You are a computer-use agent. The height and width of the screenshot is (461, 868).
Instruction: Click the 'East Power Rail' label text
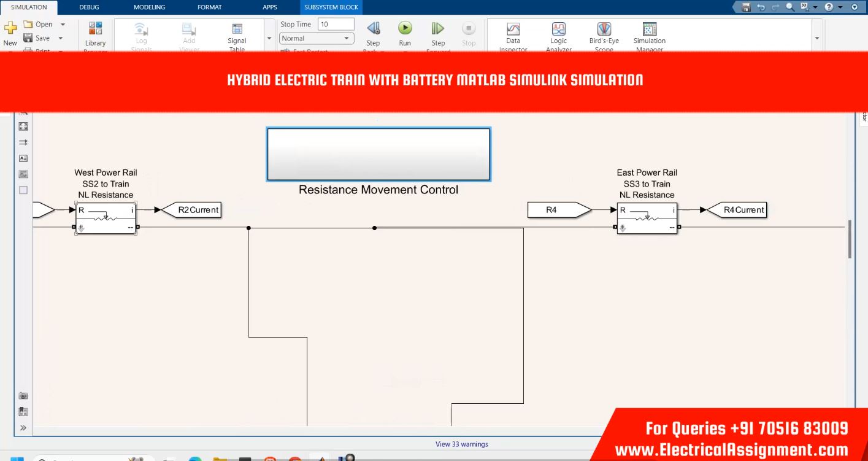click(x=647, y=172)
